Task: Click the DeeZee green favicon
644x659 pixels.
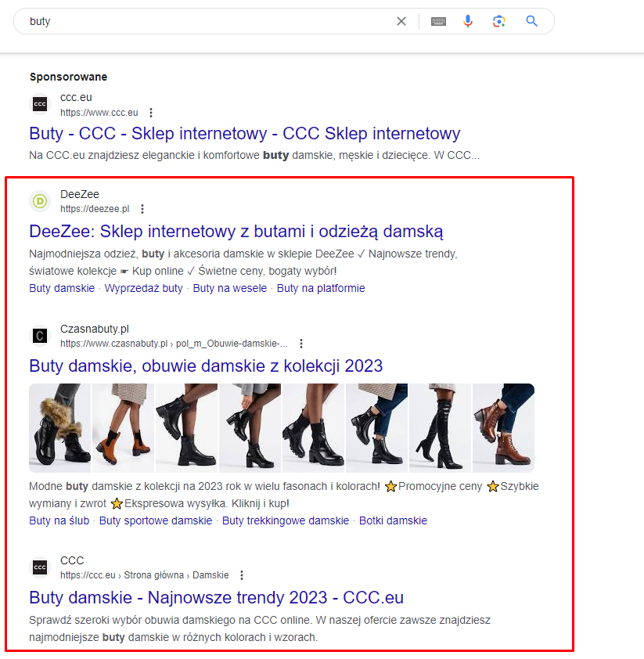Action: (40, 201)
